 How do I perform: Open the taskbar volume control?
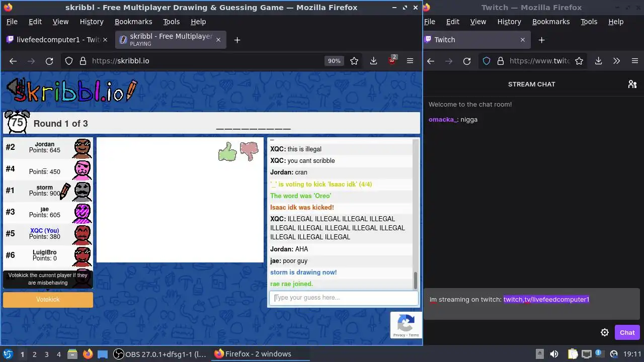pos(554,354)
